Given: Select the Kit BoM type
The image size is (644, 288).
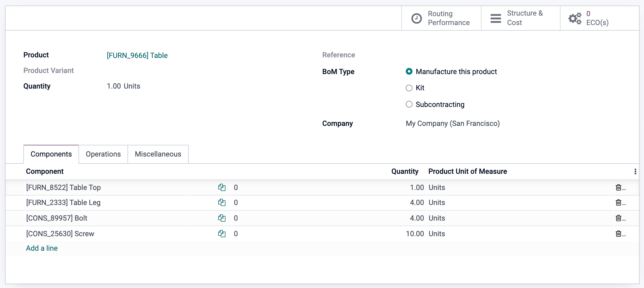Looking at the screenshot, I should point(409,88).
